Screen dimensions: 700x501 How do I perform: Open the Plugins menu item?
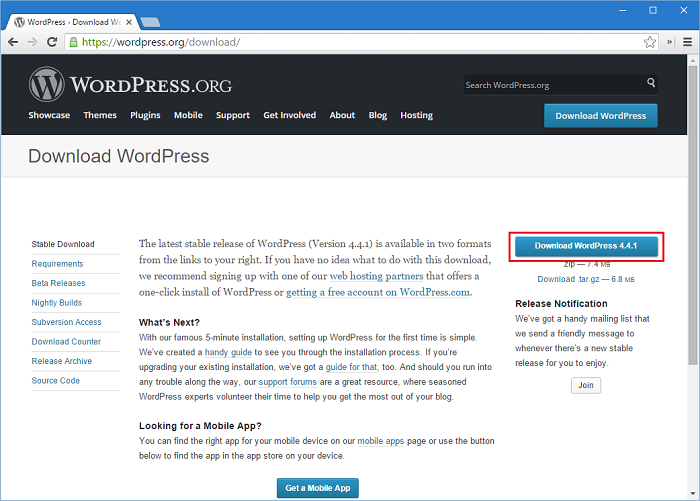(145, 115)
